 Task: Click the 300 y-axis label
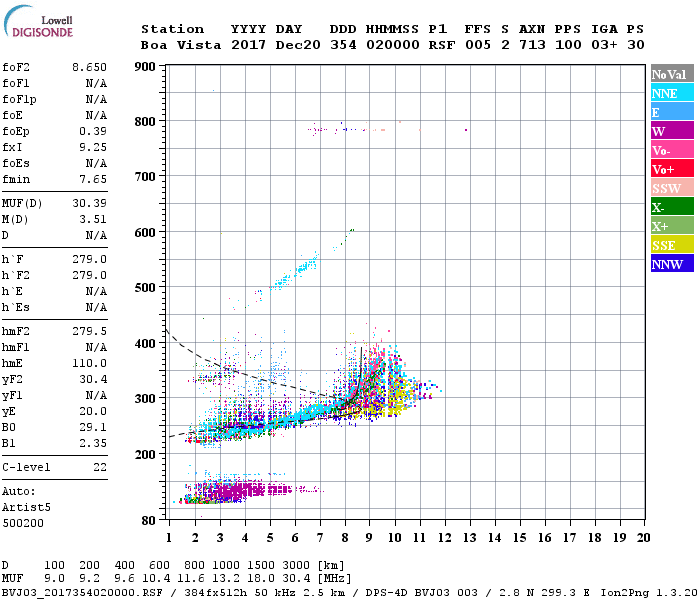(x=145, y=399)
